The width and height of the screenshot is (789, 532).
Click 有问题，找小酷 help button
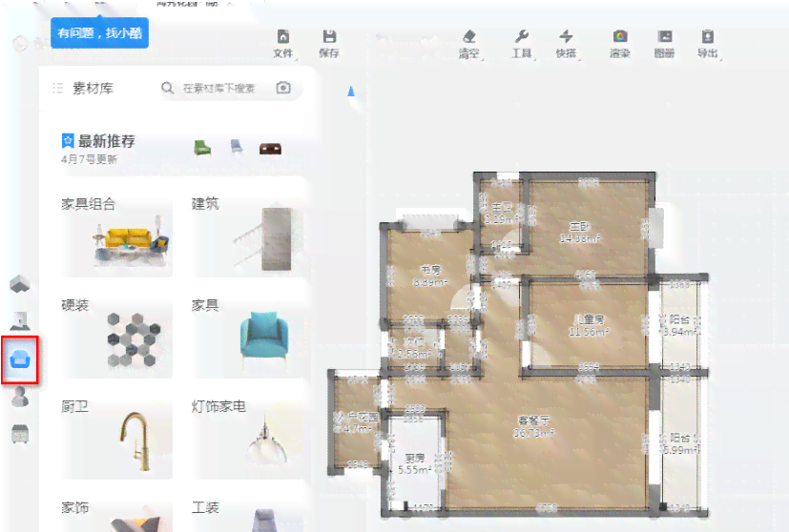99,33
